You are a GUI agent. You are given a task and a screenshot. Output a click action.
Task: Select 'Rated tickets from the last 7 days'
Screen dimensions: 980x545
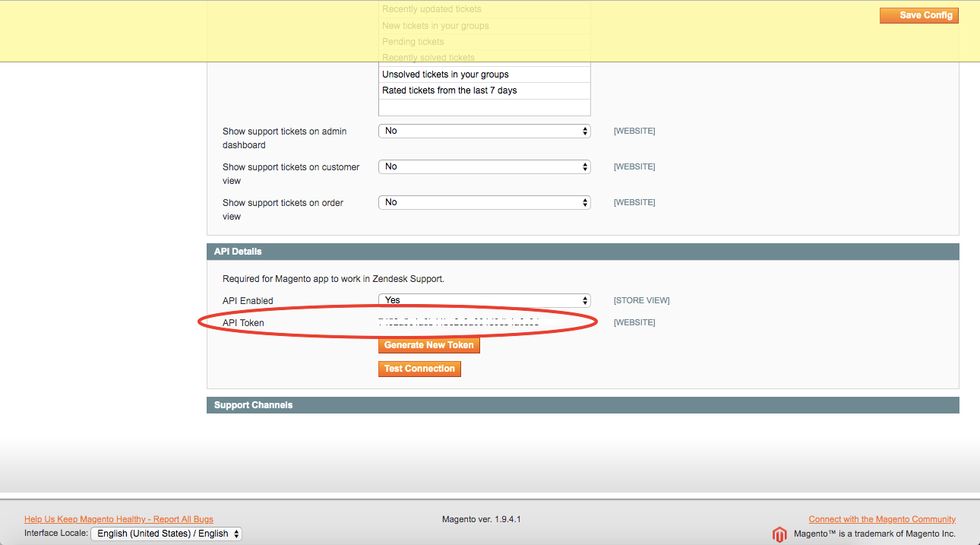click(485, 90)
